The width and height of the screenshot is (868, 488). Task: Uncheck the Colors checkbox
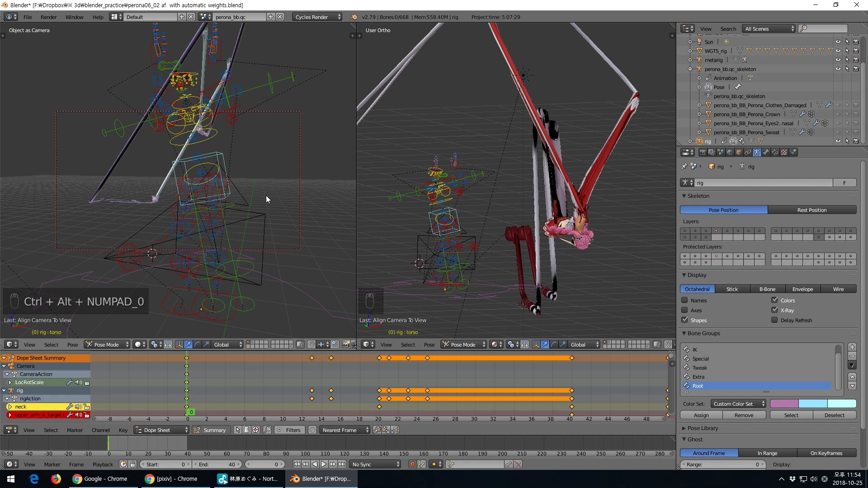tap(774, 300)
